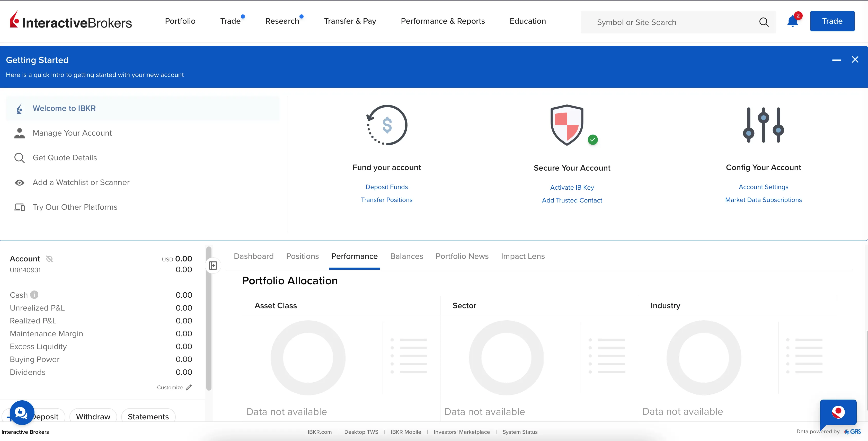Select Try Our Other Platforms
This screenshot has height=441, width=868.
click(x=143, y=207)
